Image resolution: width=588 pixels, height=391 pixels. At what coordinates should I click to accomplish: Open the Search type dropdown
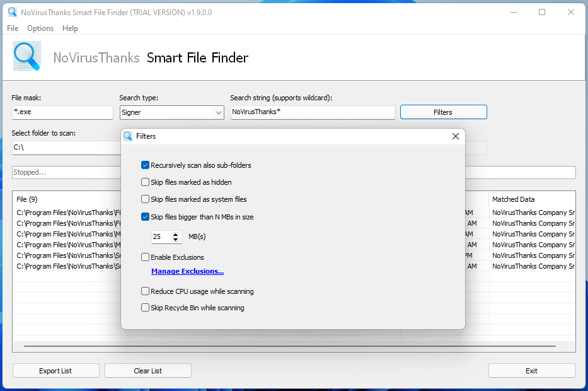point(219,112)
